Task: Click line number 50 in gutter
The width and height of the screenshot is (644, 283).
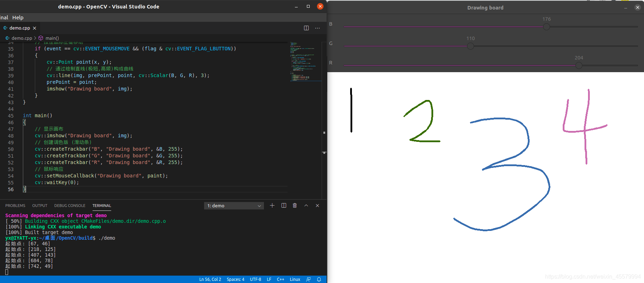Action: [11, 149]
